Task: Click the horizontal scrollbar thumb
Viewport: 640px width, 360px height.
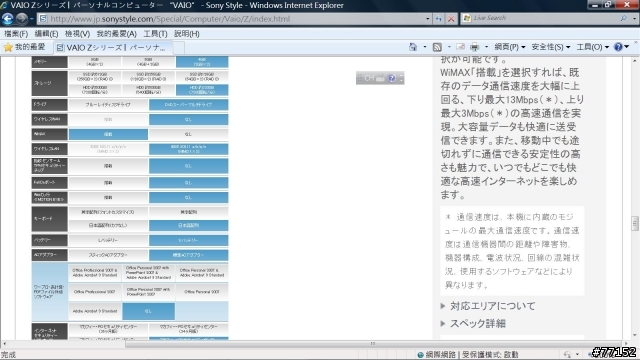Action: (x=373, y=344)
